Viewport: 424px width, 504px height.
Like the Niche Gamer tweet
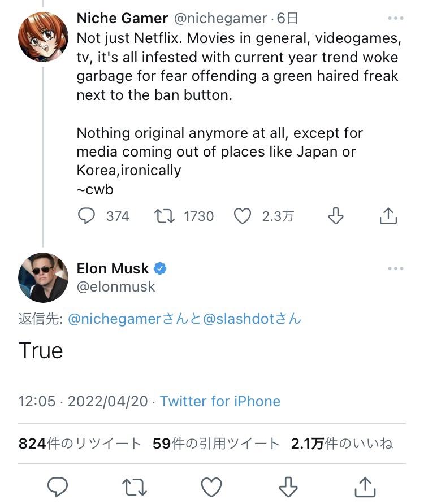(x=243, y=216)
